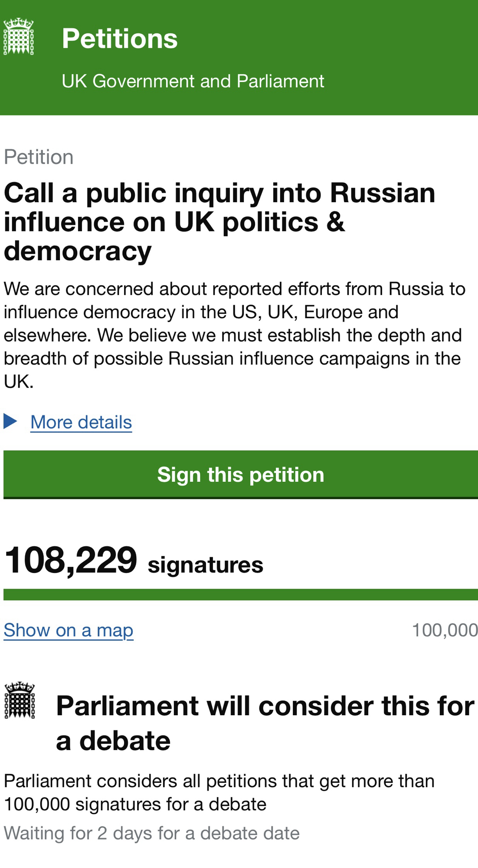Go to the Petitions site title
Viewport: 478px width, 868px height.
(120, 38)
